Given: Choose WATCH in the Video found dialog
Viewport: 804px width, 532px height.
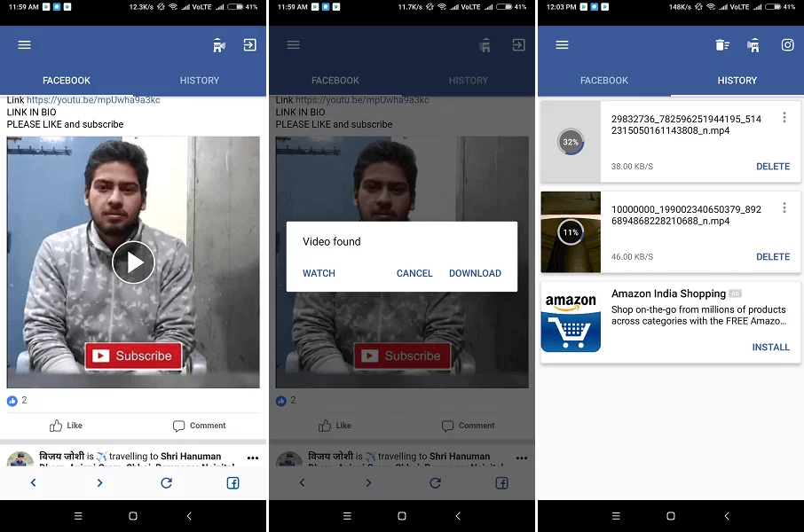Looking at the screenshot, I should pyautogui.click(x=319, y=273).
